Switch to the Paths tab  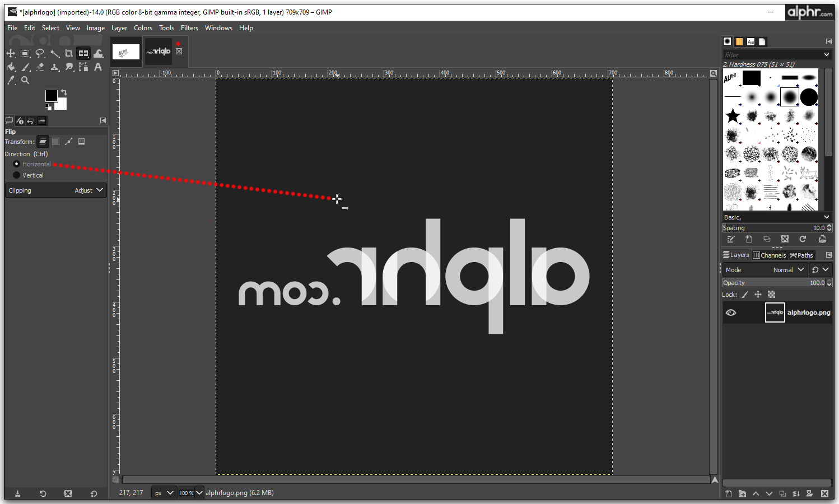[x=801, y=255]
